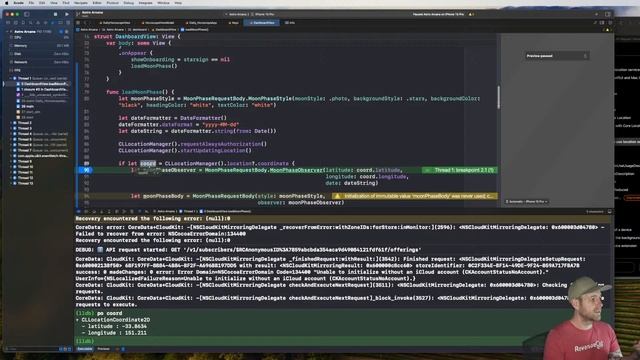Expand Thread 4 in debug navigator
This screenshot has height=360, width=640.
tap(11, 134)
